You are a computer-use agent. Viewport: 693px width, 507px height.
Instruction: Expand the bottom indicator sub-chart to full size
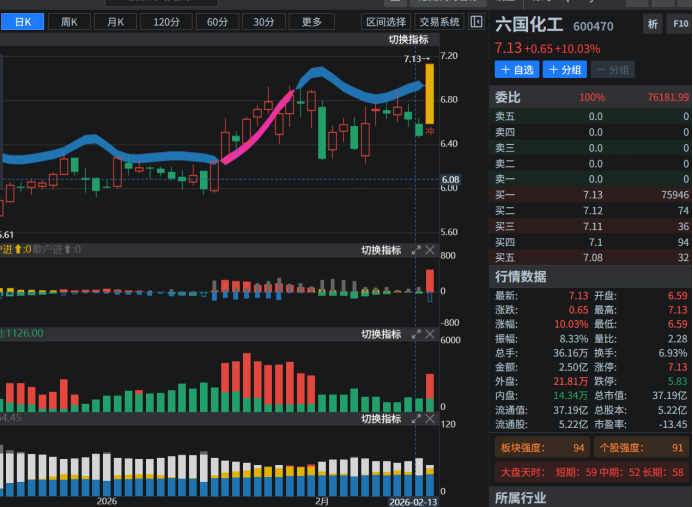[416, 418]
